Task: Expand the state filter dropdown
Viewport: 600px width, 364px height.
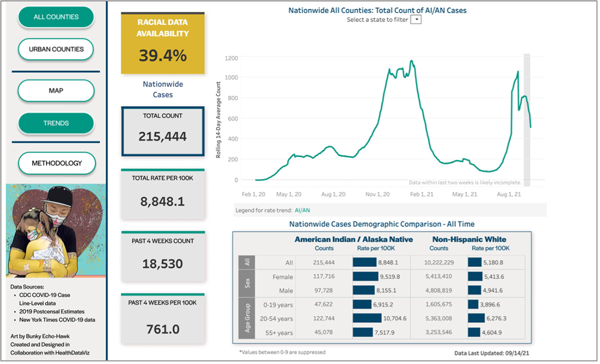Action: [x=416, y=20]
